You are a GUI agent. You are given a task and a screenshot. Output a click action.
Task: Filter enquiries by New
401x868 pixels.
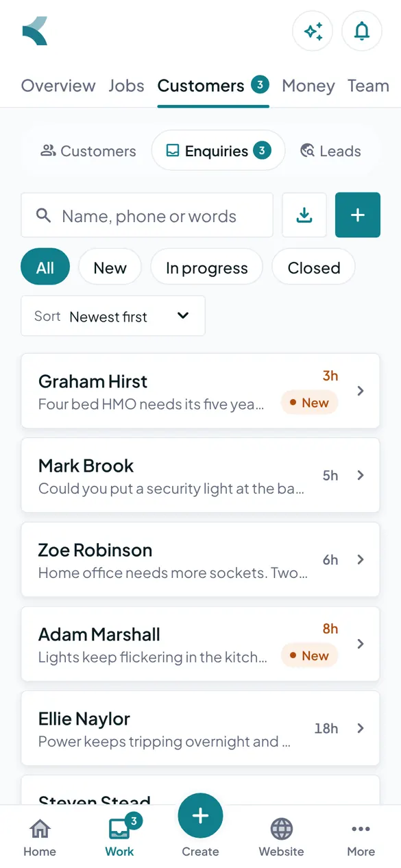(110, 267)
